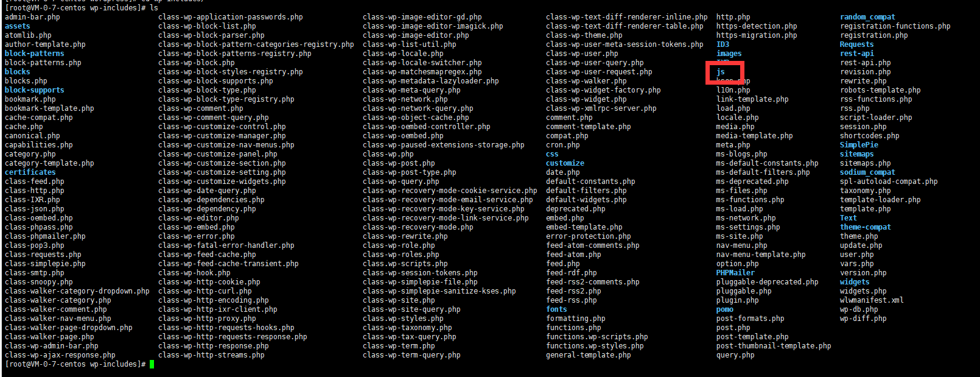This screenshot has width=980, height=377.
Task: Click the customize directory name
Action: 565,163
